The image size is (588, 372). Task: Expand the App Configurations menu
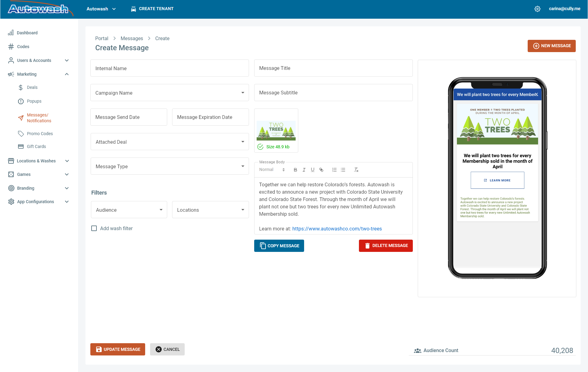pos(67,202)
